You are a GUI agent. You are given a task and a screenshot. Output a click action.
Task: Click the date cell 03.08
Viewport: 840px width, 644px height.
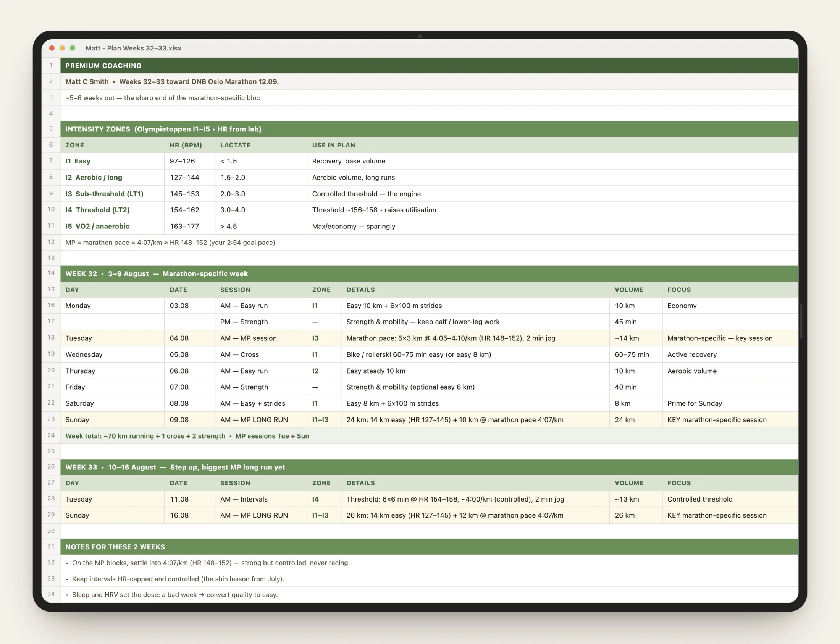pos(190,306)
